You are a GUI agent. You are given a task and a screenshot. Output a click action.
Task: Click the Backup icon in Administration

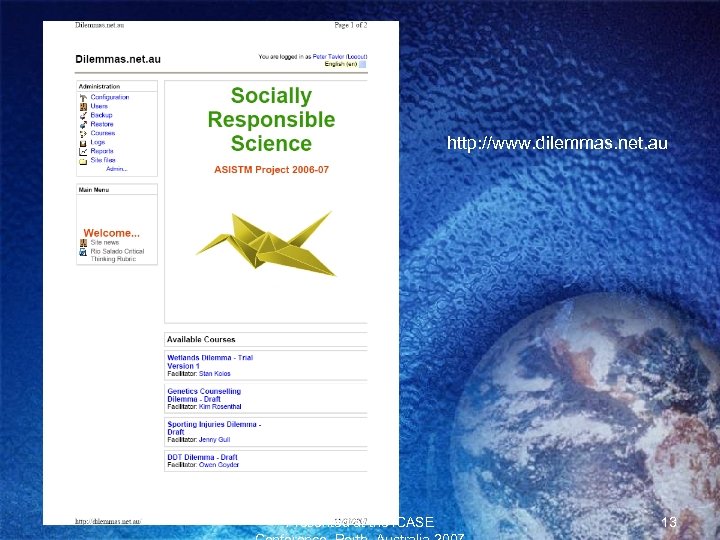83,116
